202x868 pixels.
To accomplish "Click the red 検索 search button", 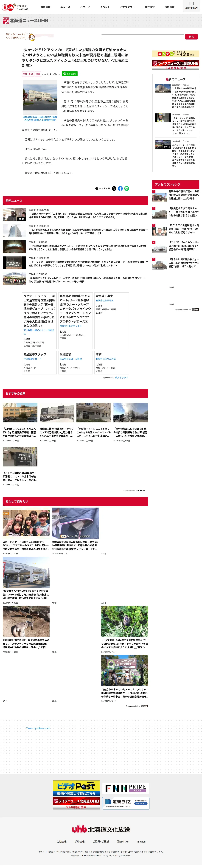I will click(x=191, y=37).
